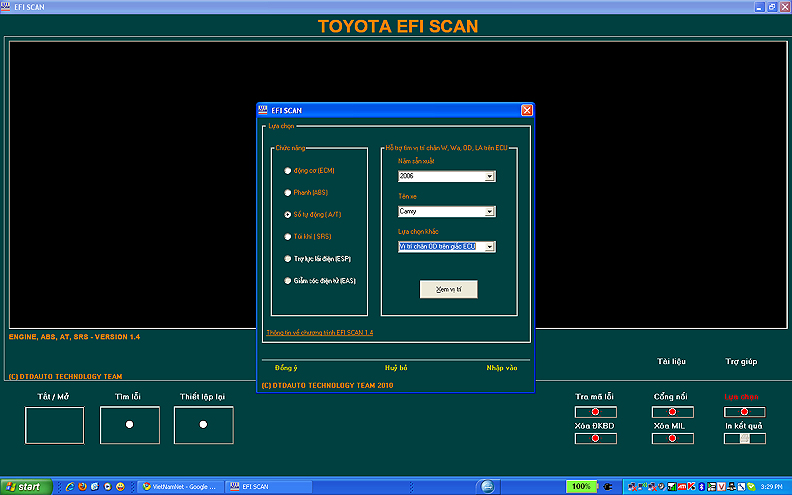Click the power plug icon in taskbar
The image size is (792, 495).
pyautogui.click(x=608, y=486)
